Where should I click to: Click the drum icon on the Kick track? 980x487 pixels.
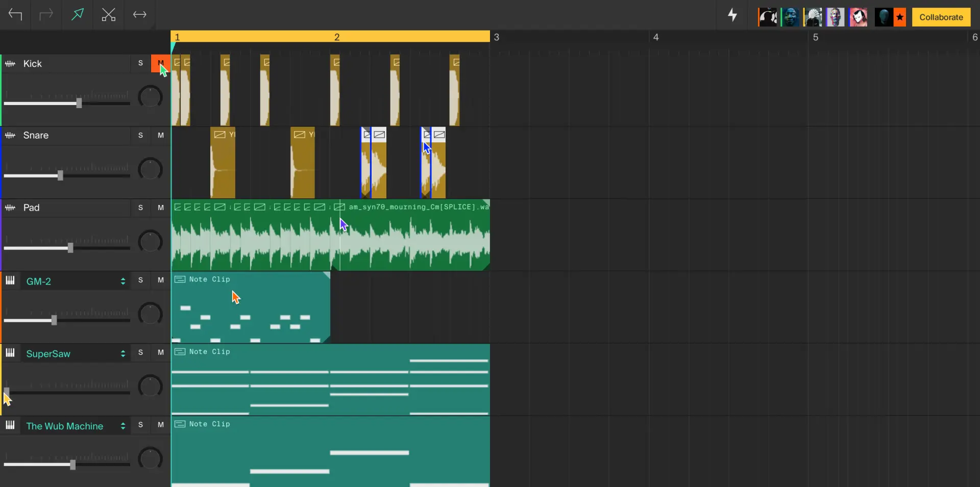[x=10, y=64]
